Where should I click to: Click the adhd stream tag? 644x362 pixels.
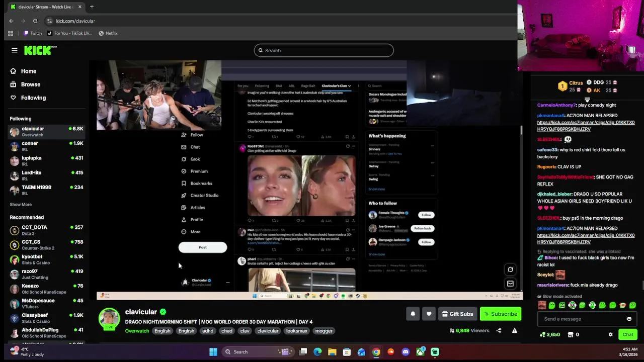coord(208,331)
